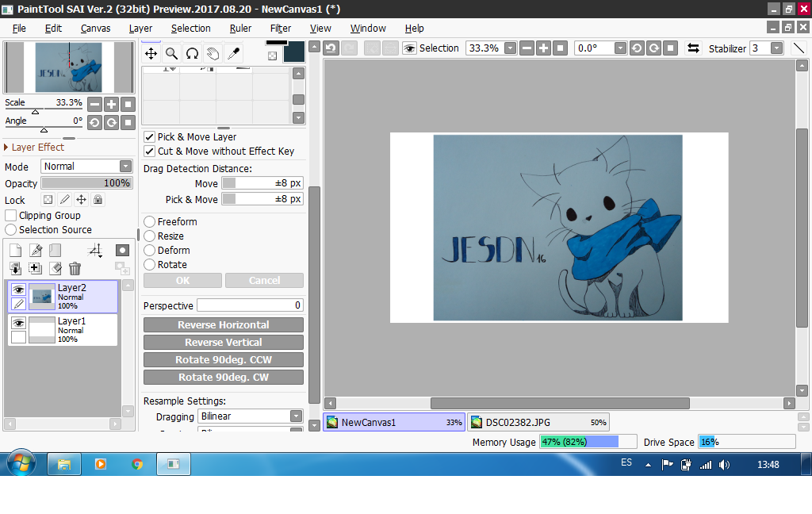Select the Eyedropper color picker tool
This screenshot has width=812, height=514.
[233, 54]
